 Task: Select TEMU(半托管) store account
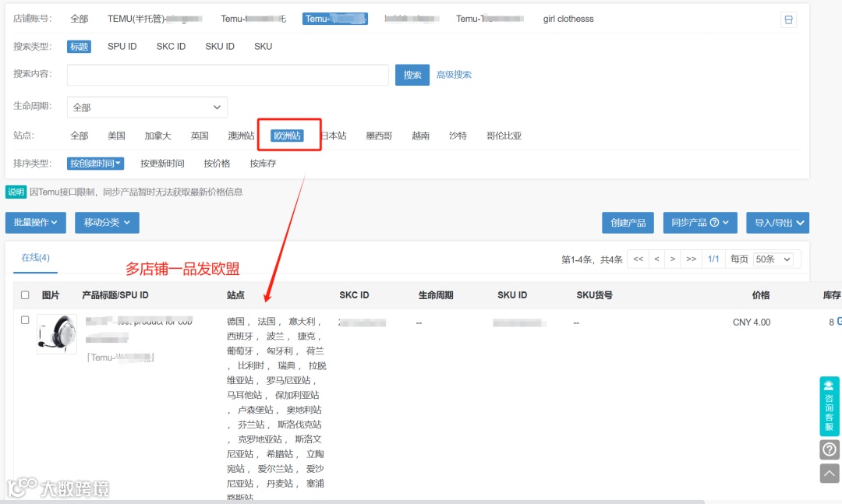(154, 19)
